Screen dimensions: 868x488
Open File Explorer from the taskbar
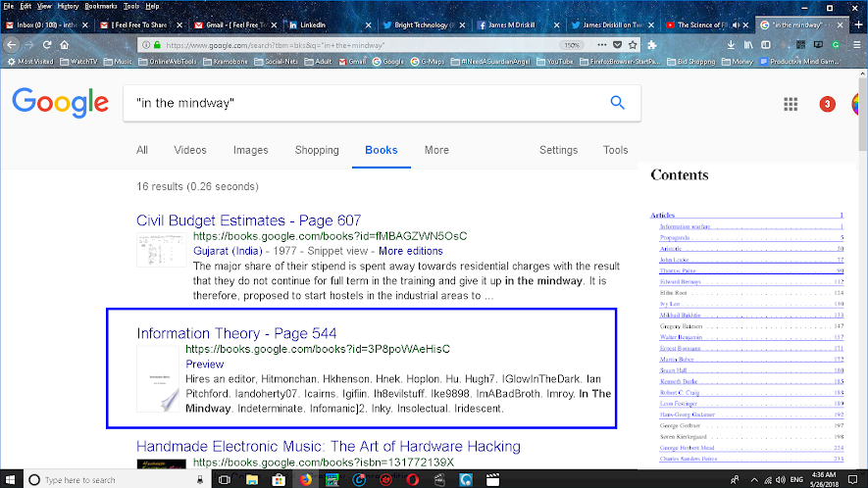(251, 480)
